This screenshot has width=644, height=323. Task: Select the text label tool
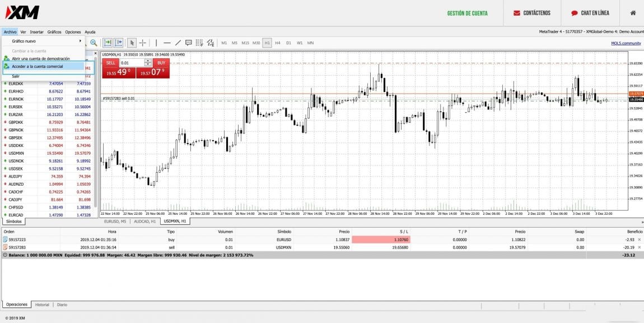coord(189,43)
